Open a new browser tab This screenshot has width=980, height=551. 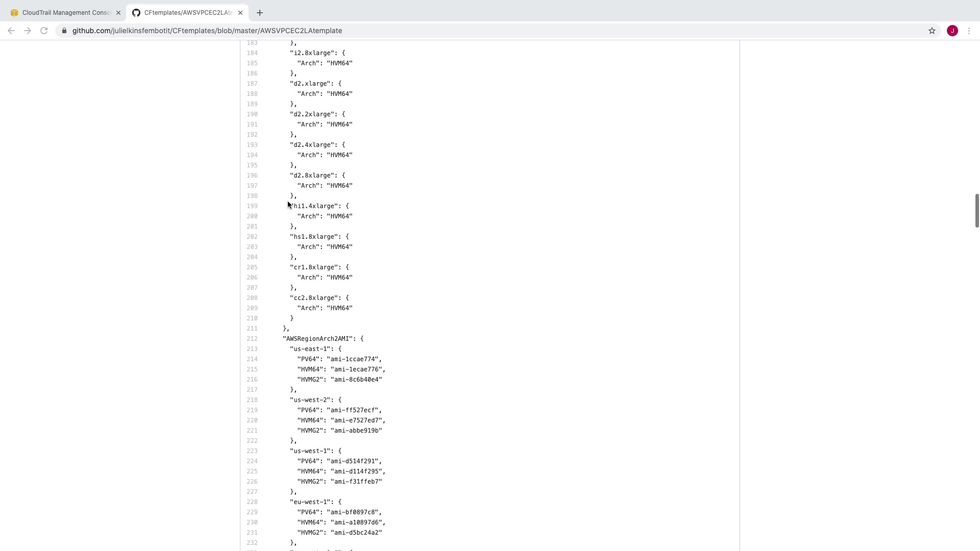(260, 13)
